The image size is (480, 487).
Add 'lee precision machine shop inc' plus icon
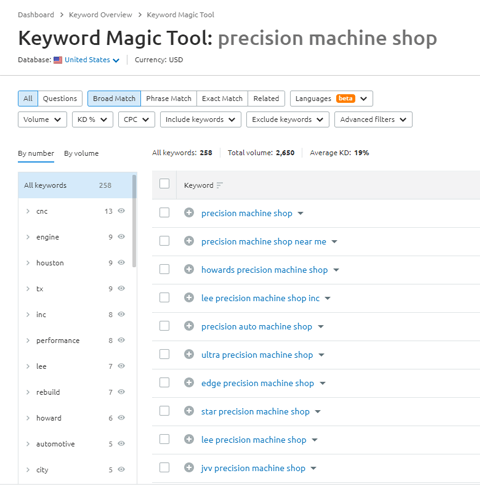pos(189,297)
